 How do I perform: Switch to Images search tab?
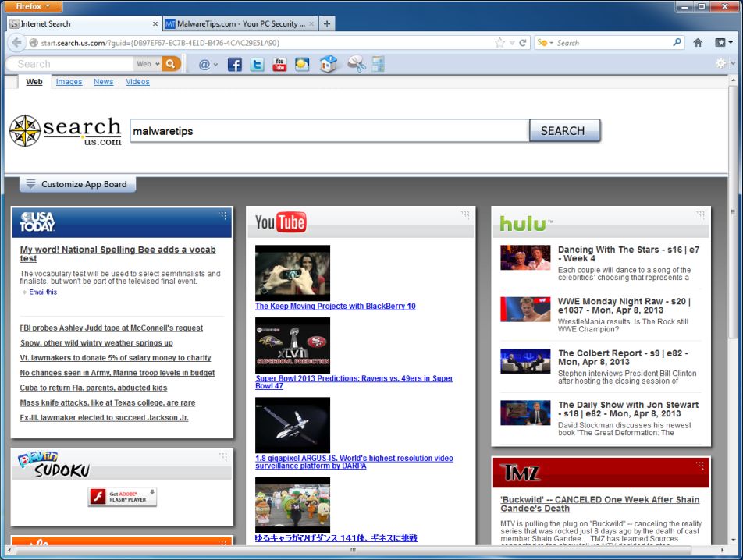(69, 81)
